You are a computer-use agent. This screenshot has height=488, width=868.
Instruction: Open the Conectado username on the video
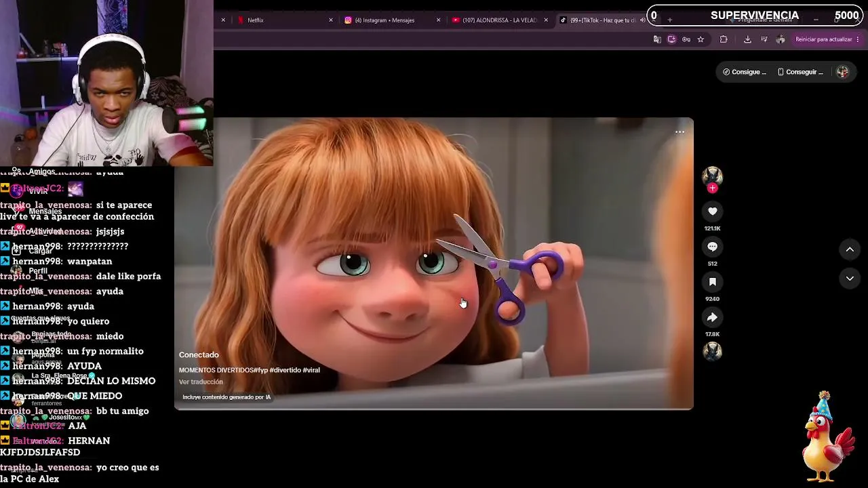coord(199,355)
